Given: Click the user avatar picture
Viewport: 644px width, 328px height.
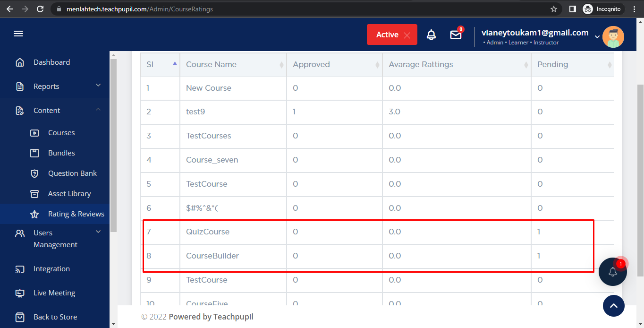Looking at the screenshot, I should click(613, 36).
